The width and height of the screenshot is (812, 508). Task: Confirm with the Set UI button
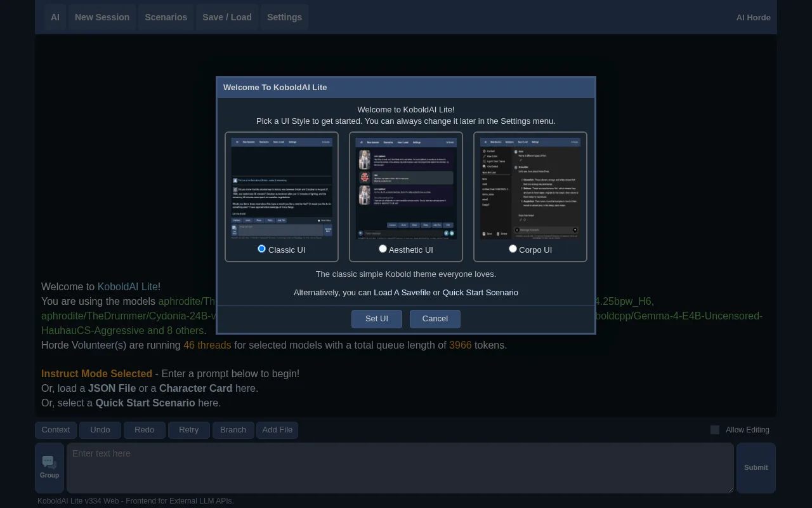(377, 319)
